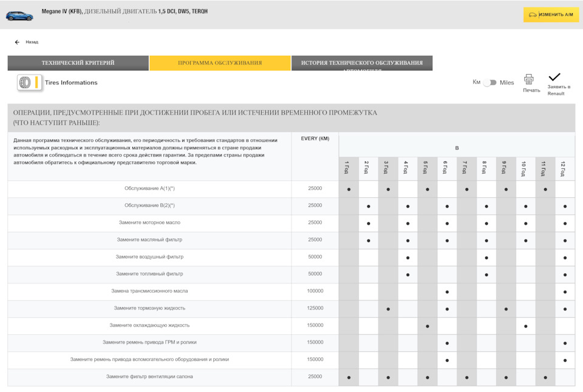
Task: Click the blue Megane car thumbnail
Action: [19, 16]
